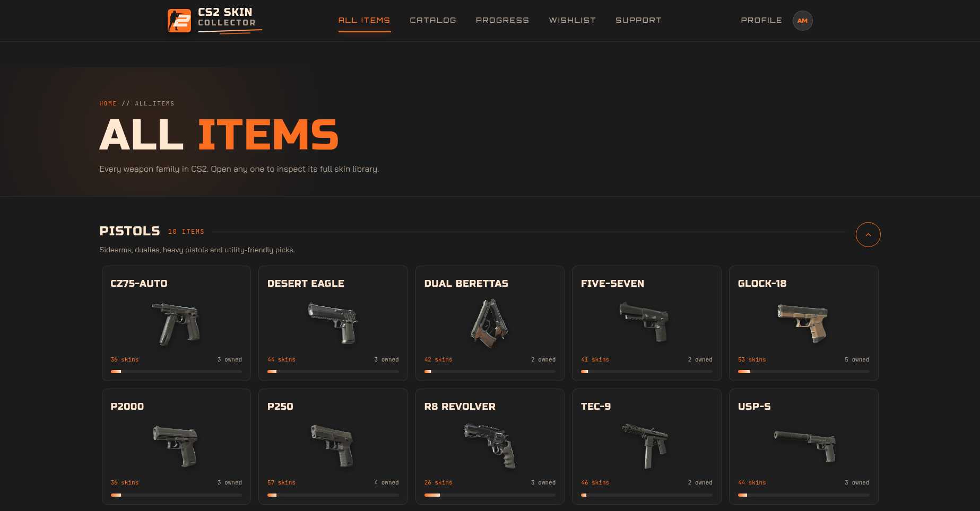Click the P250 card title
The image size is (980, 511).
(280, 407)
